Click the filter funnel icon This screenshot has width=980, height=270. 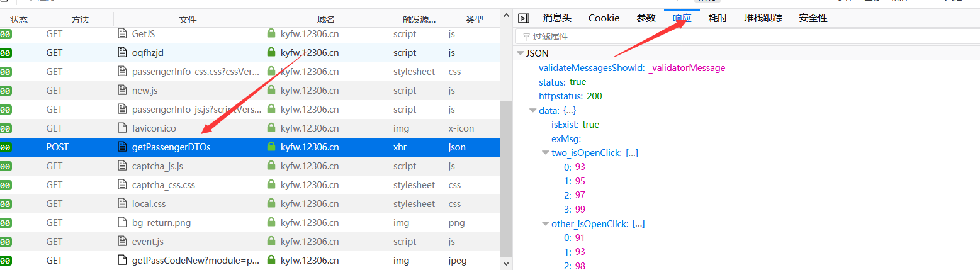pos(526,37)
